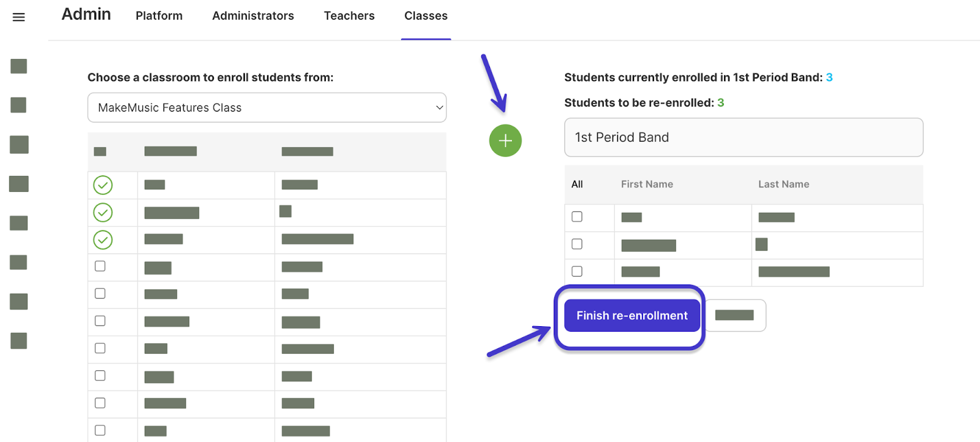Image resolution: width=980 pixels, height=442 pixels.
Task: Uncheck the second green checkmark student row
Action: [103, 213]
